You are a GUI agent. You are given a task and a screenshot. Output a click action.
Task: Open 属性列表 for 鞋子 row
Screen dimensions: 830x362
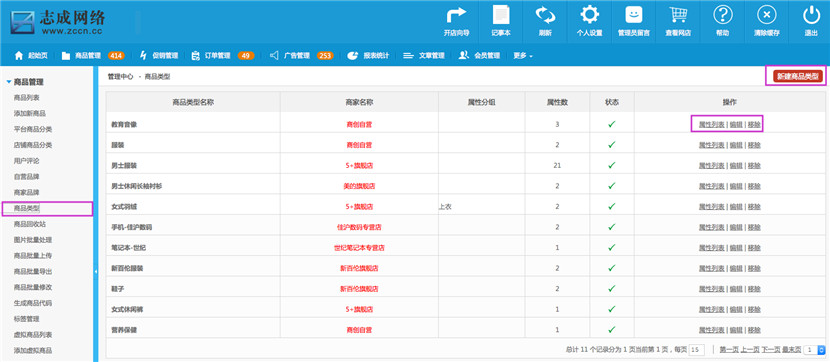click(711, 289)
